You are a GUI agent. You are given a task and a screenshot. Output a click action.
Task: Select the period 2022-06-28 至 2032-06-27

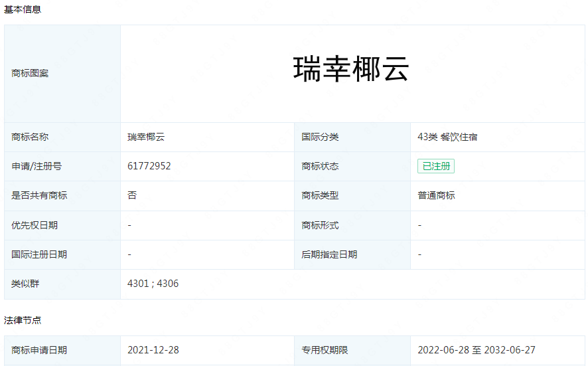point(477,350)
